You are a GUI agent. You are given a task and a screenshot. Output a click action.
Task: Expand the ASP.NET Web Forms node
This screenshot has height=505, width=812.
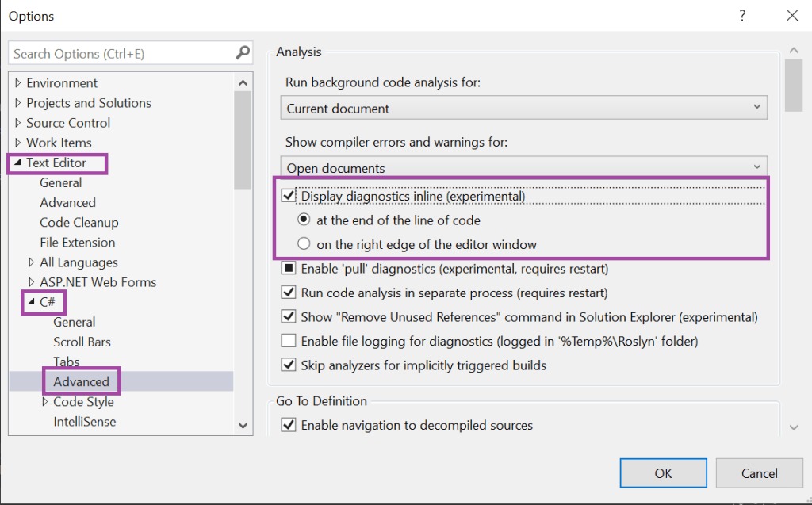pos(32,281)
